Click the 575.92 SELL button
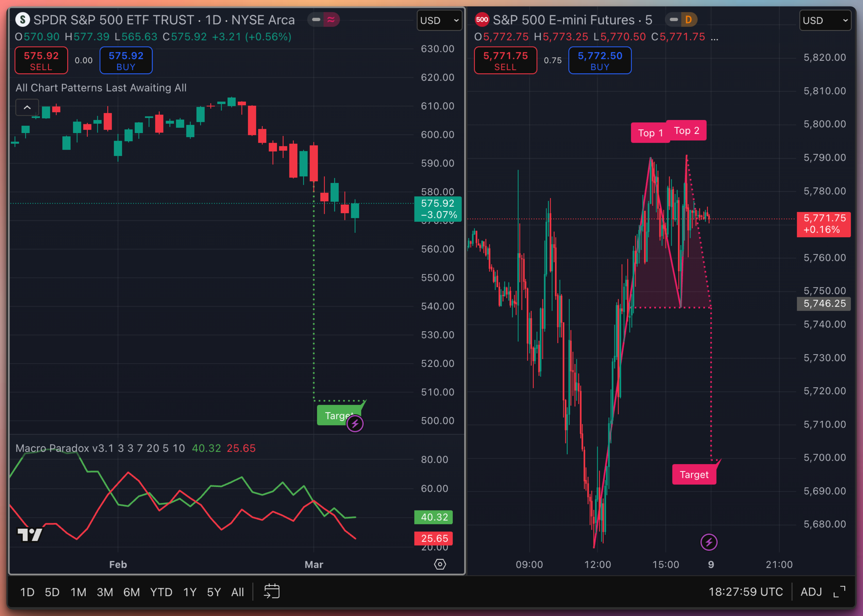 click(x=41, y=61)
